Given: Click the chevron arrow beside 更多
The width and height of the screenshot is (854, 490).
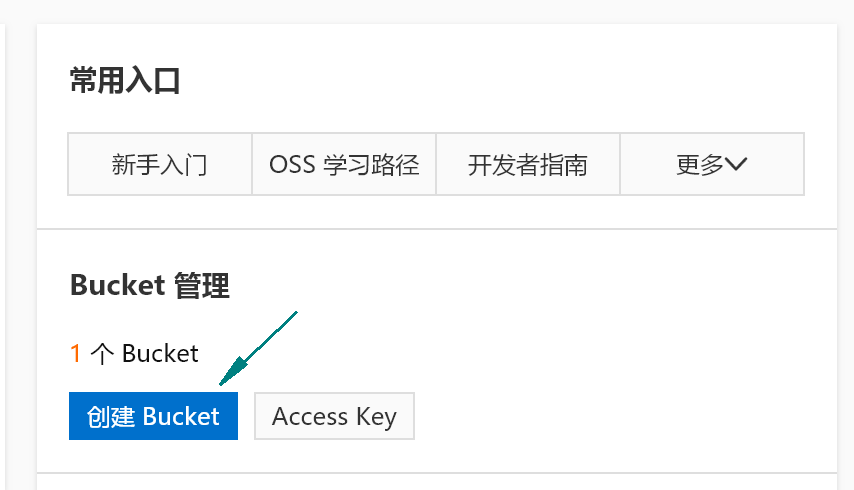Looking at the screenshot, I should coord(737,165).
